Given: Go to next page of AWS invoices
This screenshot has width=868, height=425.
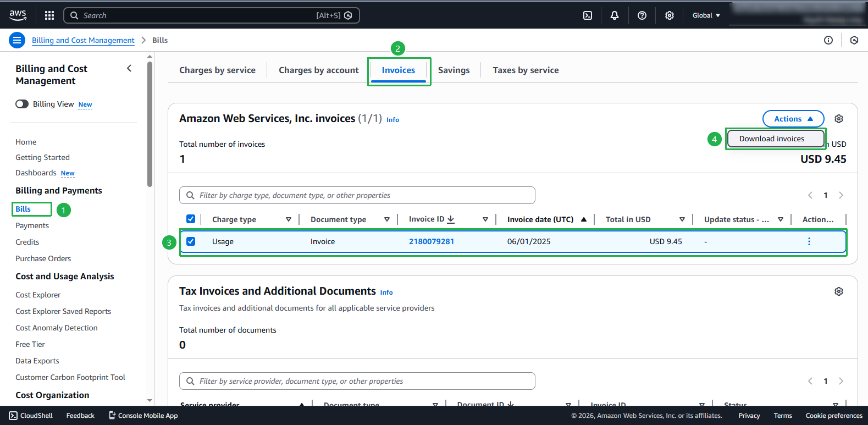Looking at the screenshot, I should coord(841,195).
